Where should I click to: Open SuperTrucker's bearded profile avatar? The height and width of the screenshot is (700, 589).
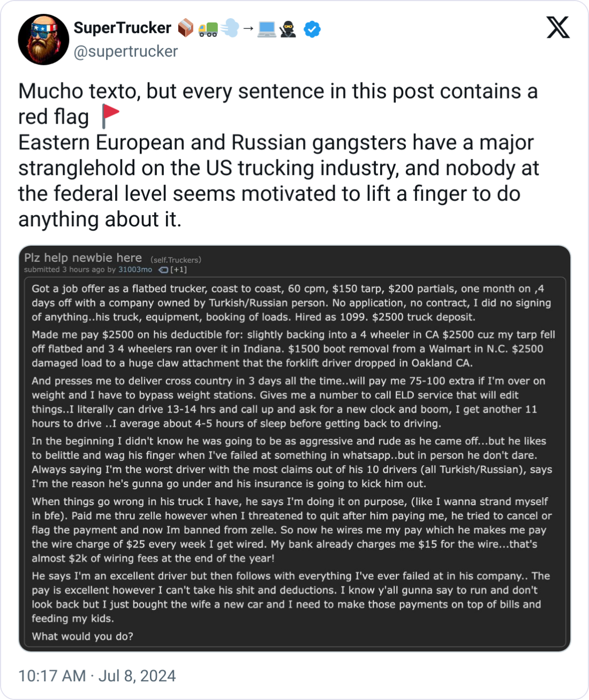[x=43, y=40]
